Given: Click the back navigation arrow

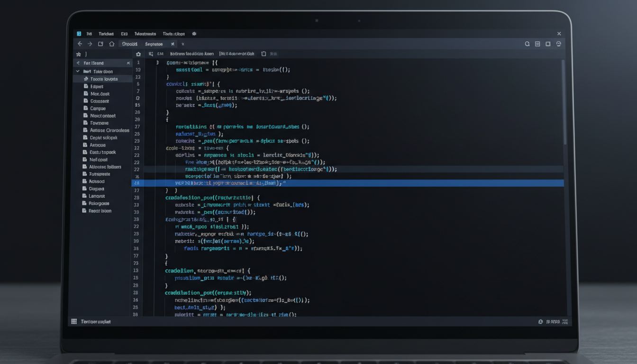Looking at the screenshot, I should pos(80,44).
